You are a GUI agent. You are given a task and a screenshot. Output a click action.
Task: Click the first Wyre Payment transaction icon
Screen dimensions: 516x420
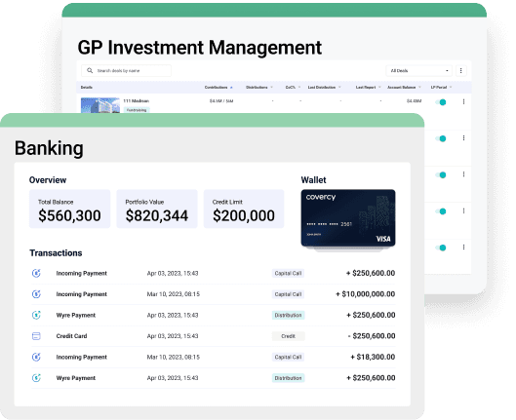pyautogui.click(x=36, y=315)
